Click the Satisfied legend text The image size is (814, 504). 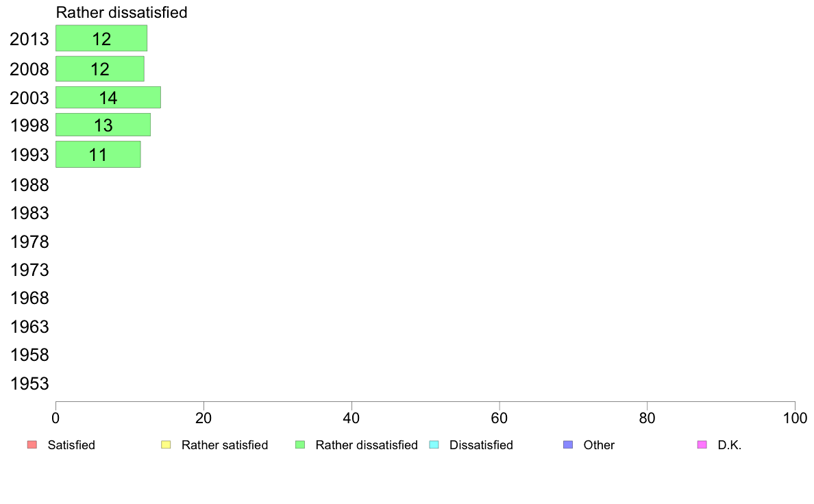tap(71, 445)
